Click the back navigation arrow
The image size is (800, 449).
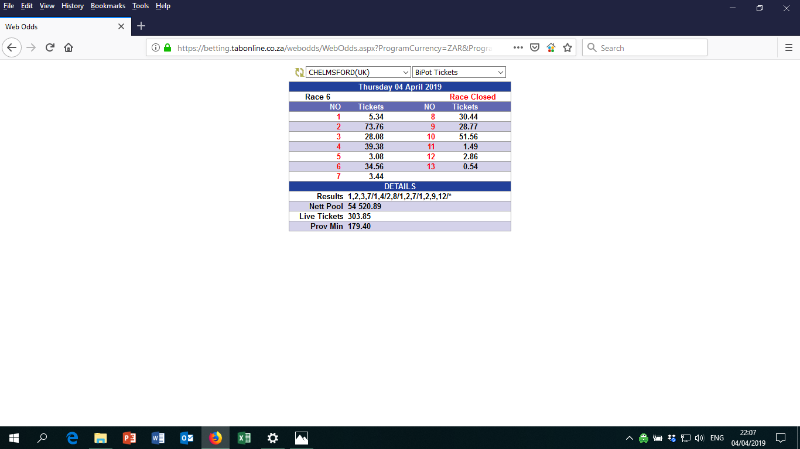click(x=13, y=47)
